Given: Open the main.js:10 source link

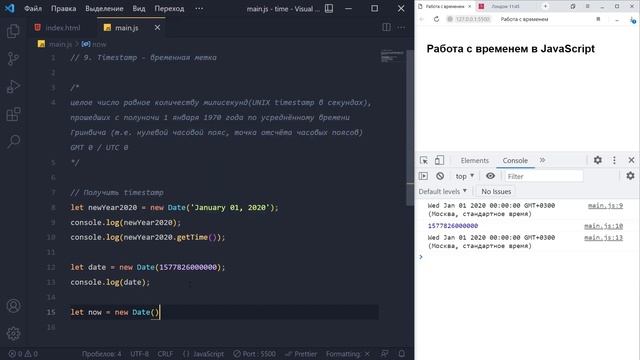Looking at the screenshot, I should click(603, 226).
